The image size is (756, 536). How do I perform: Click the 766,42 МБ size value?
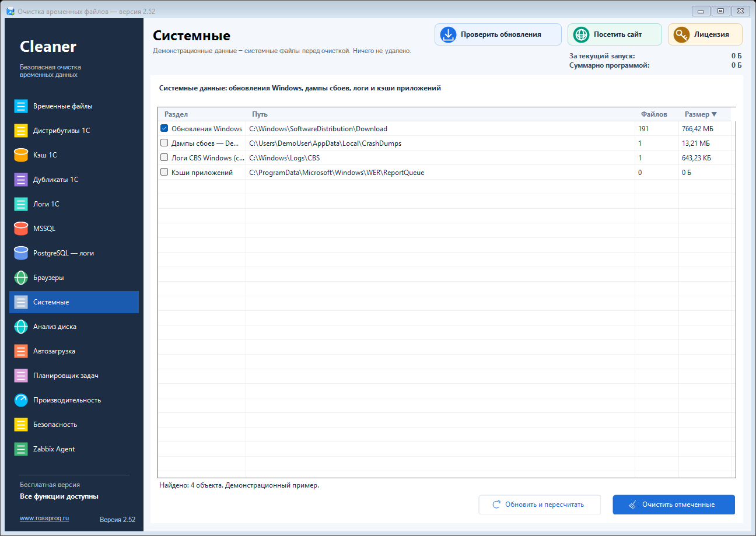(x=697, y=129)
